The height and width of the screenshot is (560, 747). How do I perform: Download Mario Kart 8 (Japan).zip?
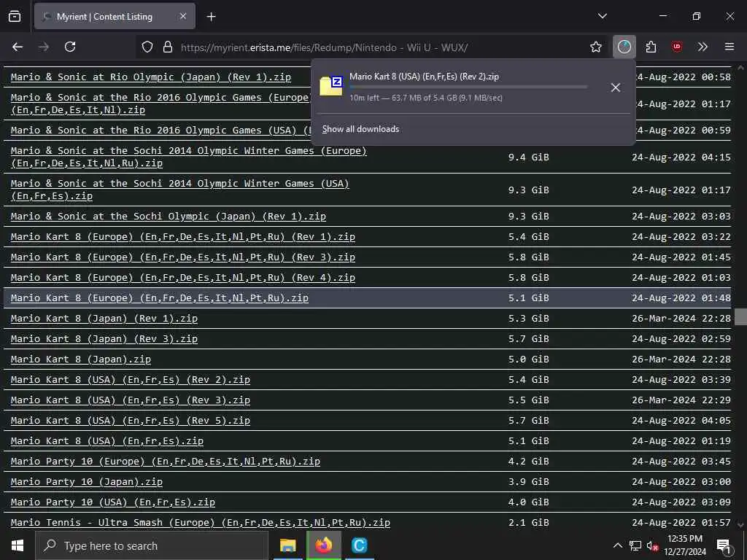[80, 359]
